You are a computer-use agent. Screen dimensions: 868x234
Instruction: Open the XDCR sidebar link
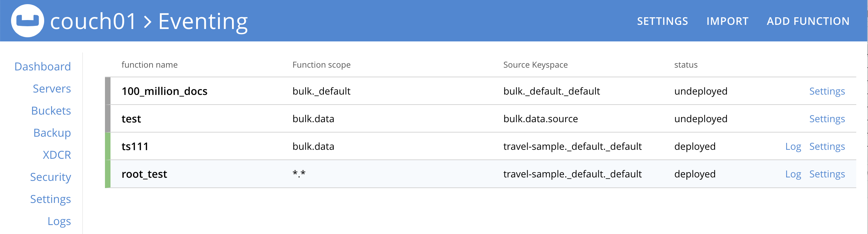pos(57,155)
